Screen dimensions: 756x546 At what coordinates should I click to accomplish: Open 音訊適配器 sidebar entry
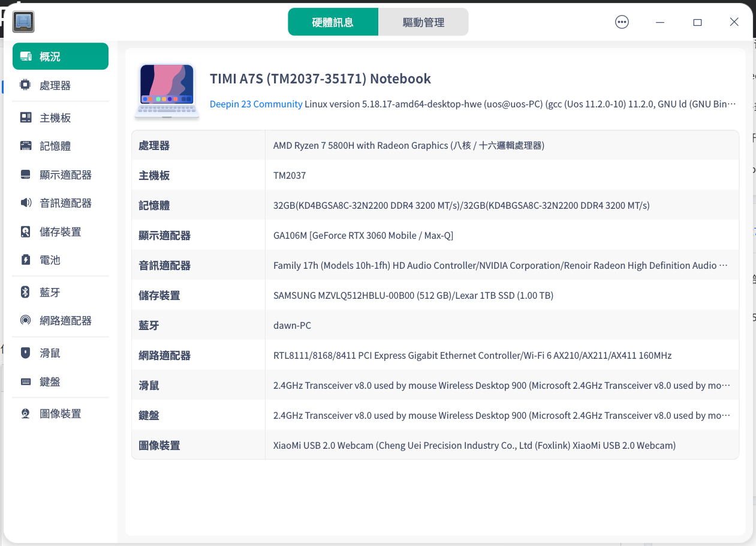point(61,203)
